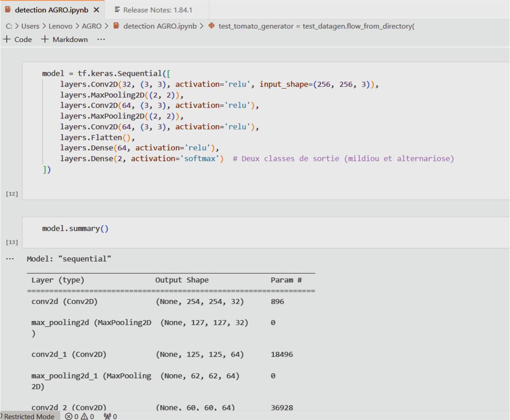The height and width of the screenshot is (420, 510).
Task: Click the errors count icon in the status bar
Action: click(x=69, y=416)
